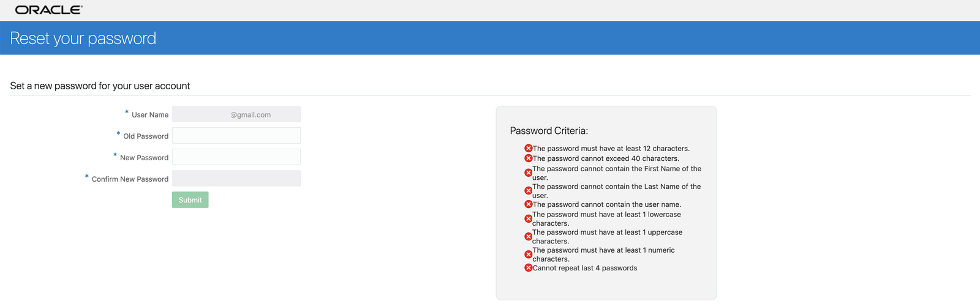The width and height of the screenshot is (980, 304).
Task: Click the red X beside user name rule
Action: [x=529, y=204]
